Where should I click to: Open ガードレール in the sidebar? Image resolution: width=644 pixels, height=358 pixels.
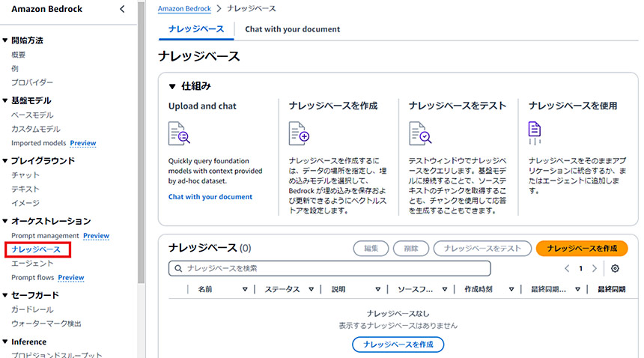click(32, 309)
